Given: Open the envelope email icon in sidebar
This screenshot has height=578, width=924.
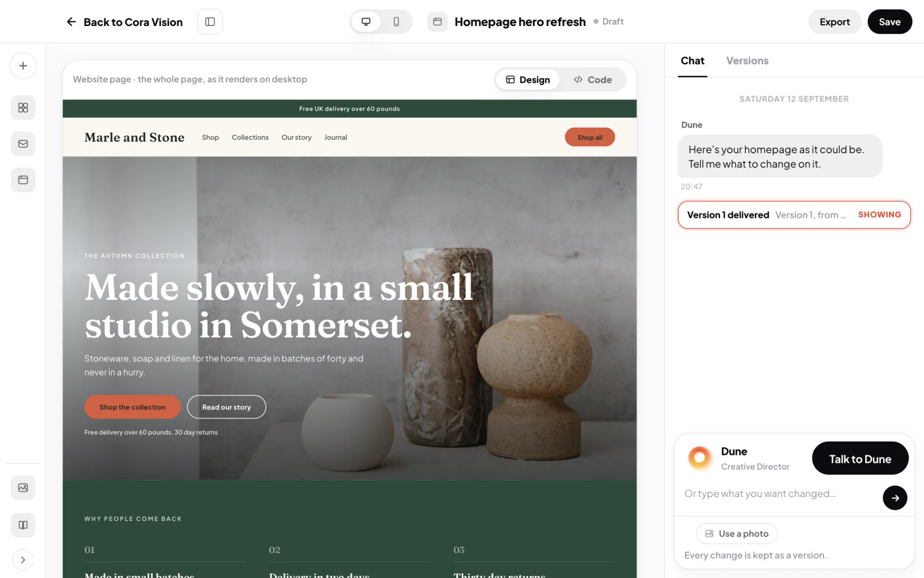Looking at the screenshot, I should click(x=23, y=143).
